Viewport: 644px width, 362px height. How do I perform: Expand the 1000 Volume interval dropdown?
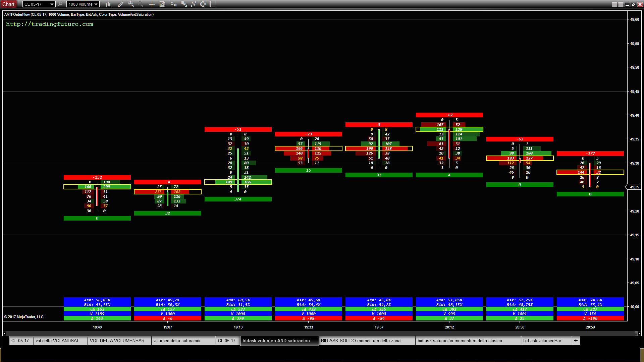coord(96,4)
